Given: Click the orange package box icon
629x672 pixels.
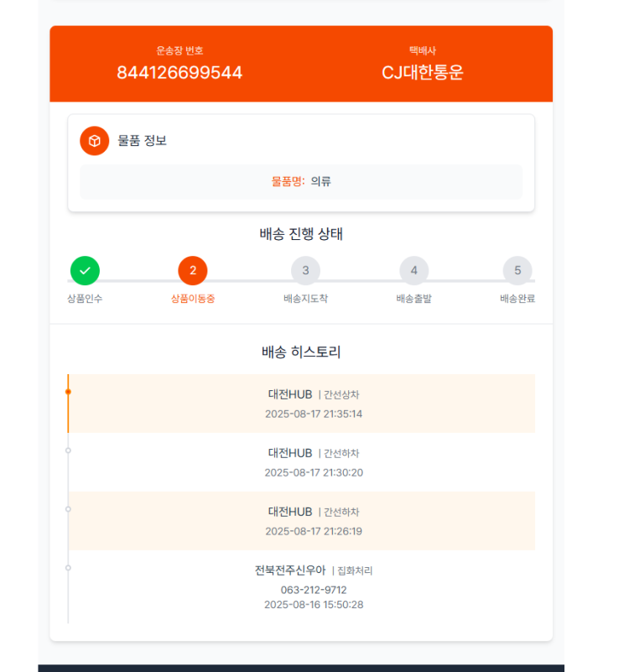Looking at the screenshot, I should [x=94, y=141].
